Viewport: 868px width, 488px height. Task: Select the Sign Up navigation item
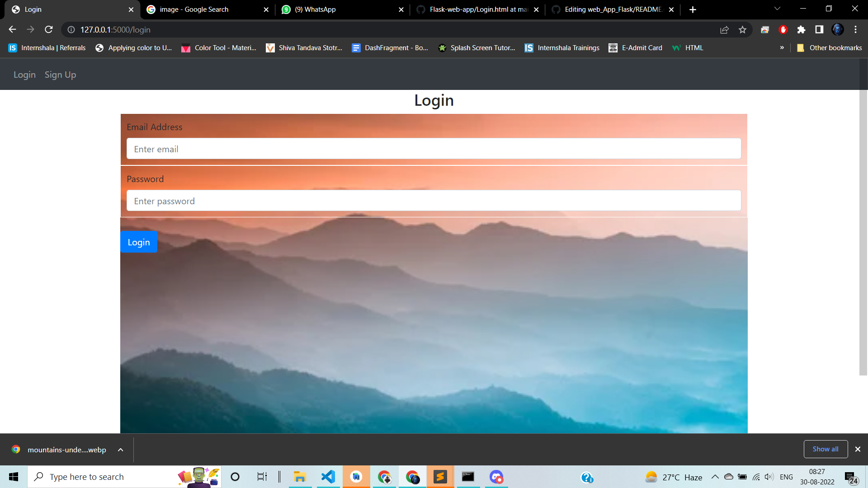60,74
